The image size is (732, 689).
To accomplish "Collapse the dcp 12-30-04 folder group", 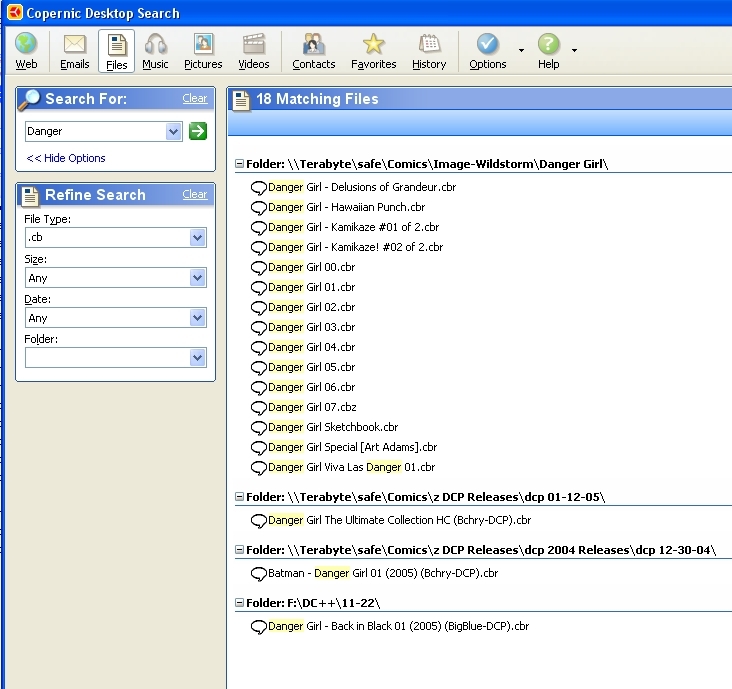I will pyautogui.click(x=239, y=550).
